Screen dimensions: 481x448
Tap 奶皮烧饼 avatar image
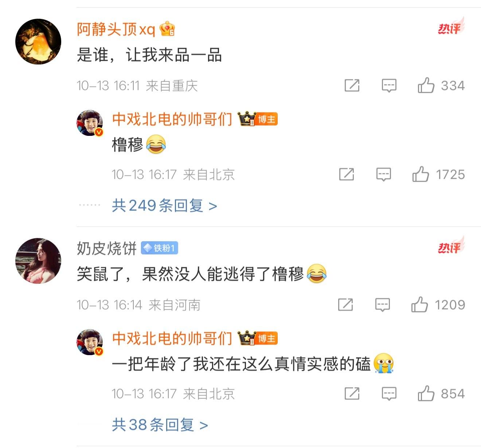tap(38, 261)
